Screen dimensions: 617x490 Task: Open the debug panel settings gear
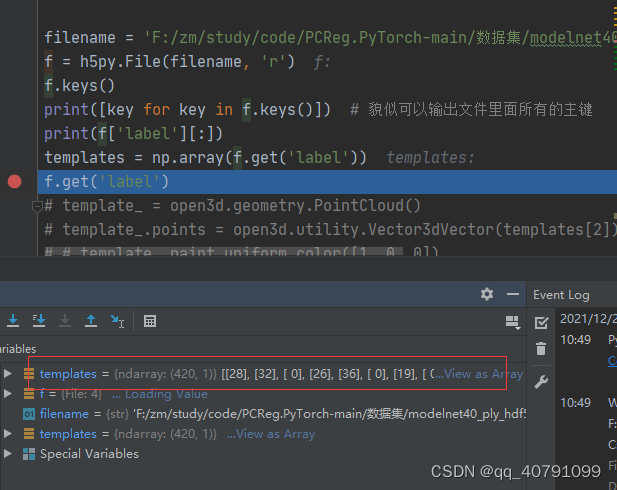click(x=487, y=294)
